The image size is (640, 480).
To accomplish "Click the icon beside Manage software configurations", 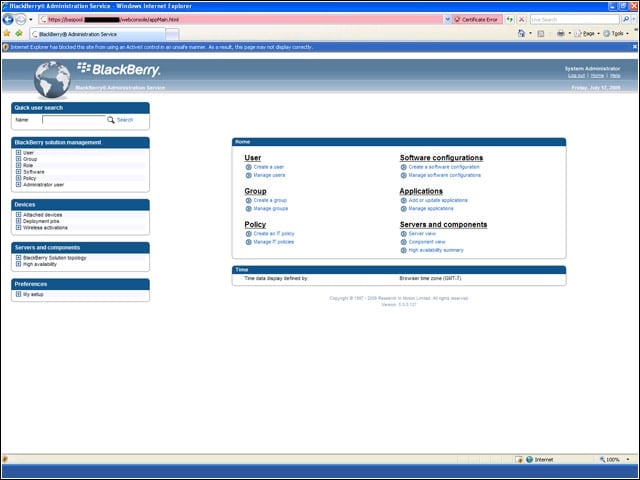I will click(404, 175).
